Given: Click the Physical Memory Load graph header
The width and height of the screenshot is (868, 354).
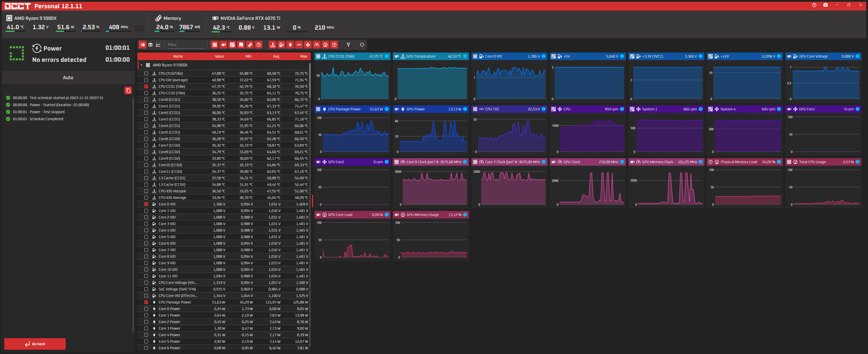Looking at the screenshot, I should [x=744, y=162].
